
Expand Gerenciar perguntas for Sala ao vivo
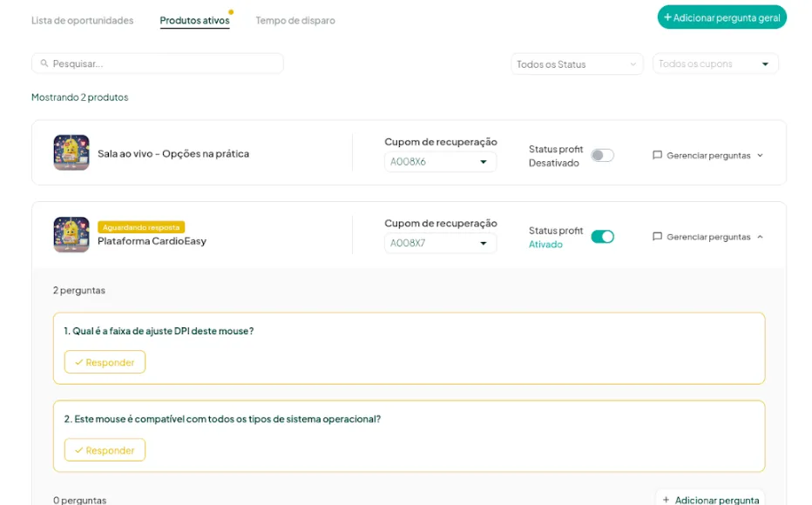[708, 155]
